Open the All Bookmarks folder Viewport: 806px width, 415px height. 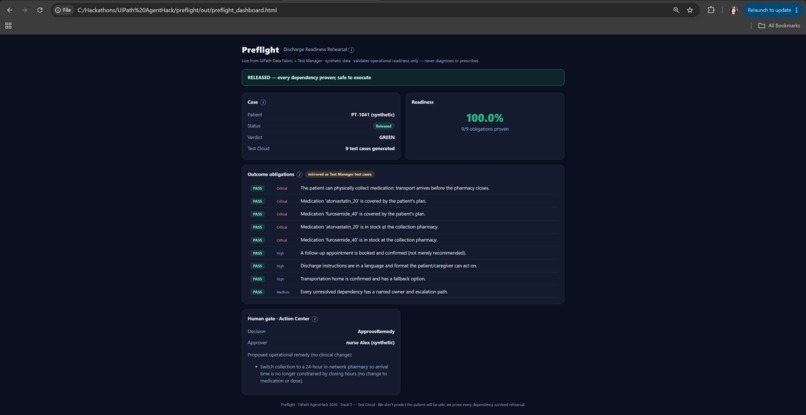click(779, 26)
